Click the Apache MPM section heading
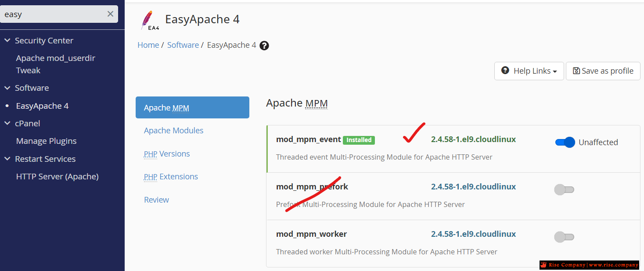Viewport: 644px width, 271px height. 297,103
